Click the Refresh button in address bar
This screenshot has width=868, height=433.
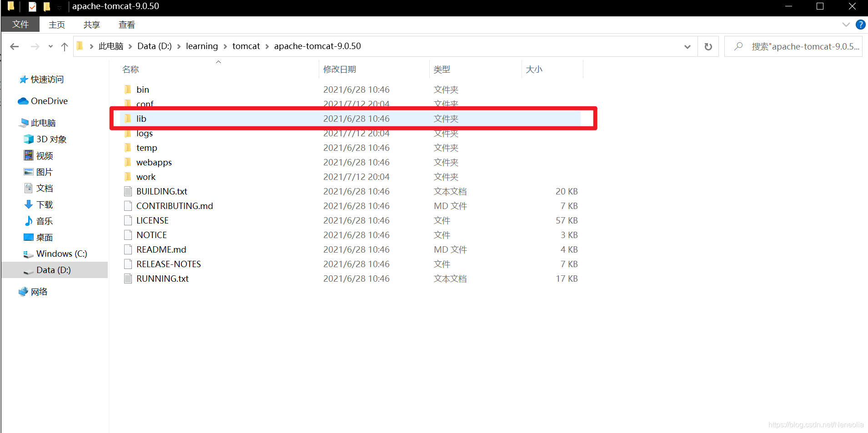pyautogui.click(x=708, y=46)
